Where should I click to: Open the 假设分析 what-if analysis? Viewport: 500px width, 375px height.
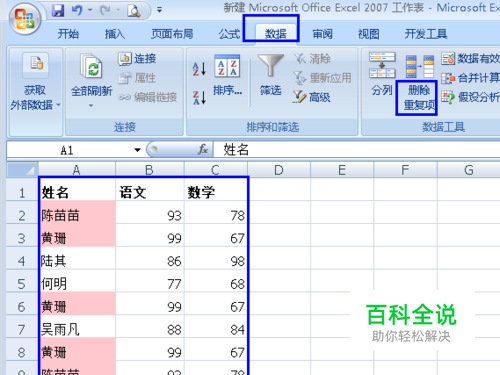point(471,97)
